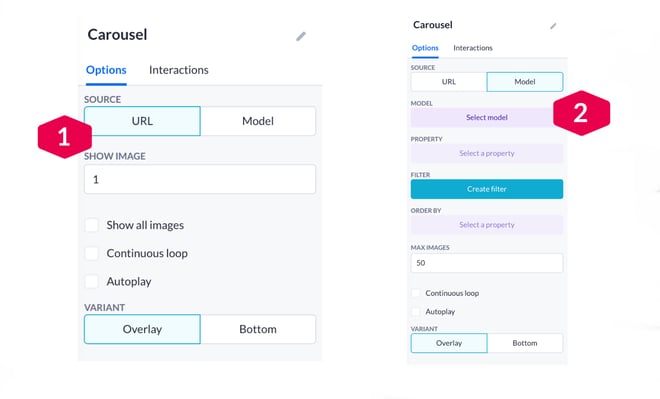Select URL source in right panel
Viewport: 660px width, 399px height.
[449, 82]
